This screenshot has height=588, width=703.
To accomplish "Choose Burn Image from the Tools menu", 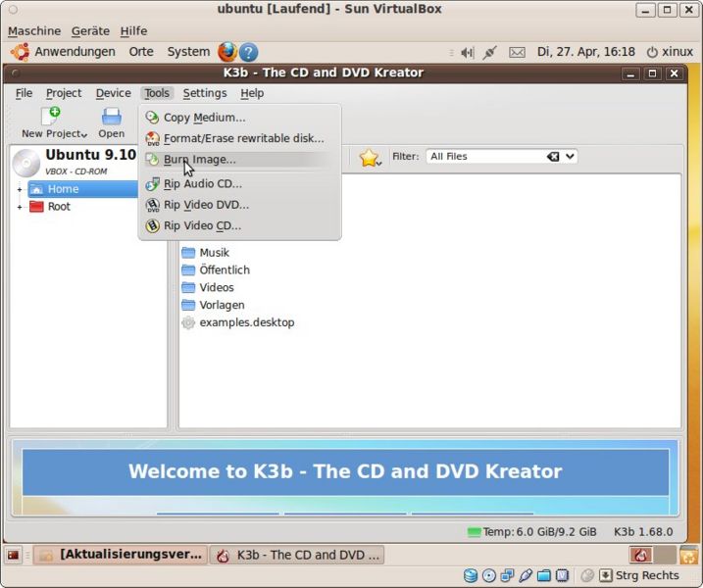I will click(x=199, y=159).
